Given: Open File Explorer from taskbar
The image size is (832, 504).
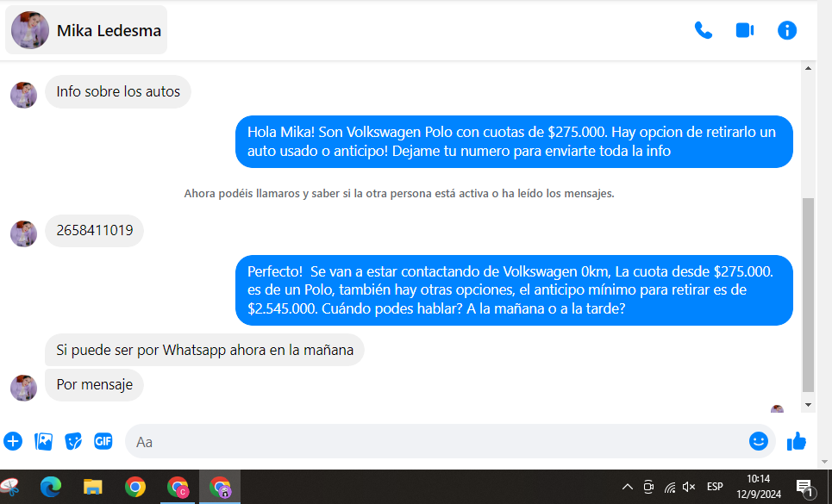Looking at the screenshot, I should [93, 487].
